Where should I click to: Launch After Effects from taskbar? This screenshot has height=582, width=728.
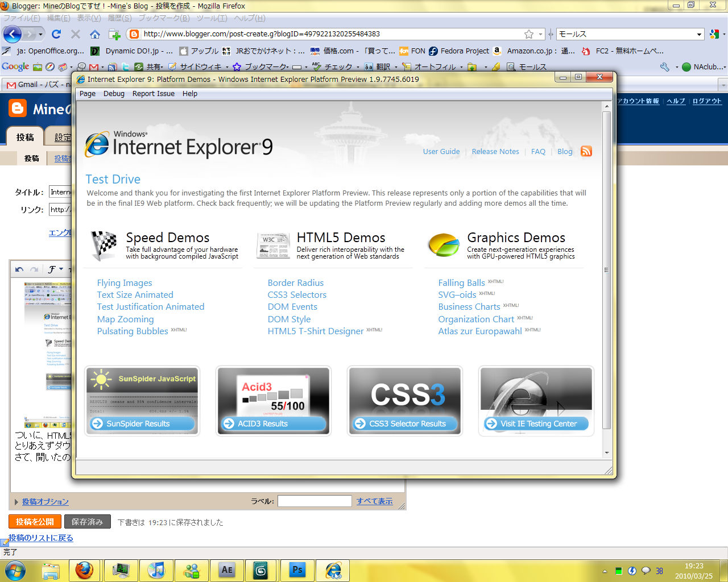pos(226,570)
